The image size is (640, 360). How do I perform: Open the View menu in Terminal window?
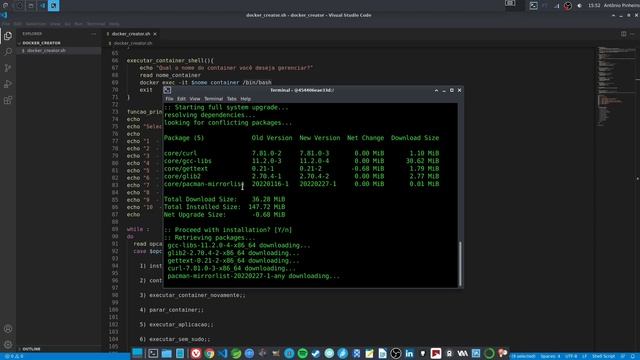tap(195, 99)
